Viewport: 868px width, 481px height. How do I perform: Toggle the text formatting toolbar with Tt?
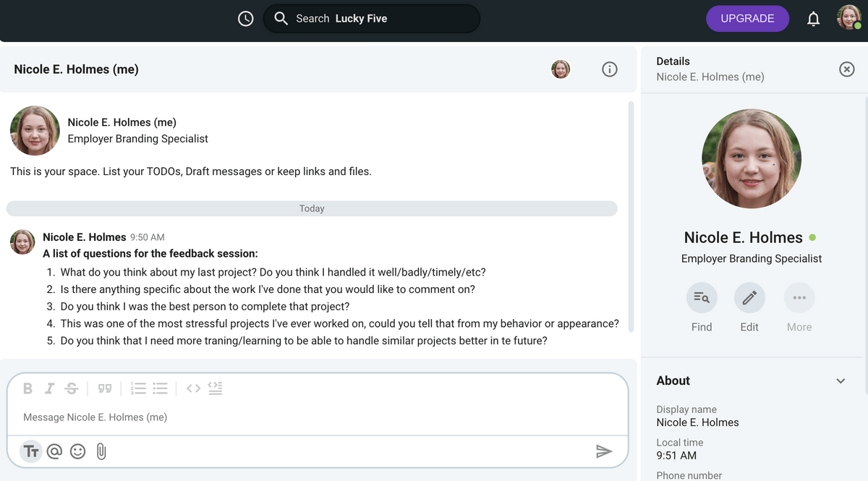pos(30,451)
